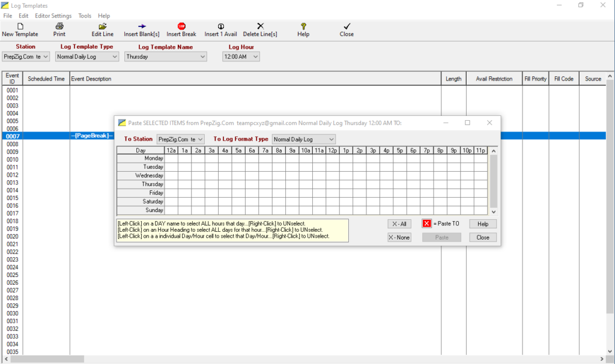Click the dialog Close button

click(483, 237)
